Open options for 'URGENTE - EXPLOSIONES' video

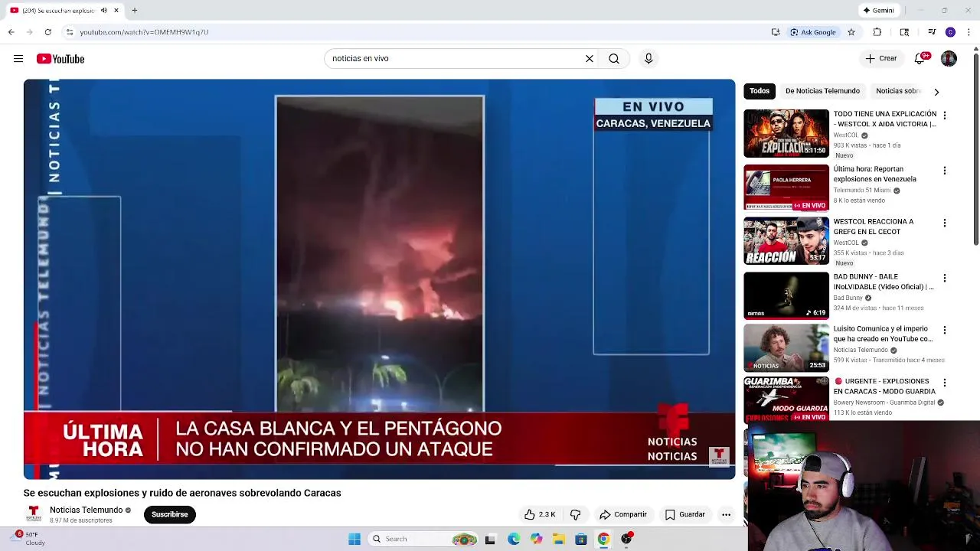[944, 382]
